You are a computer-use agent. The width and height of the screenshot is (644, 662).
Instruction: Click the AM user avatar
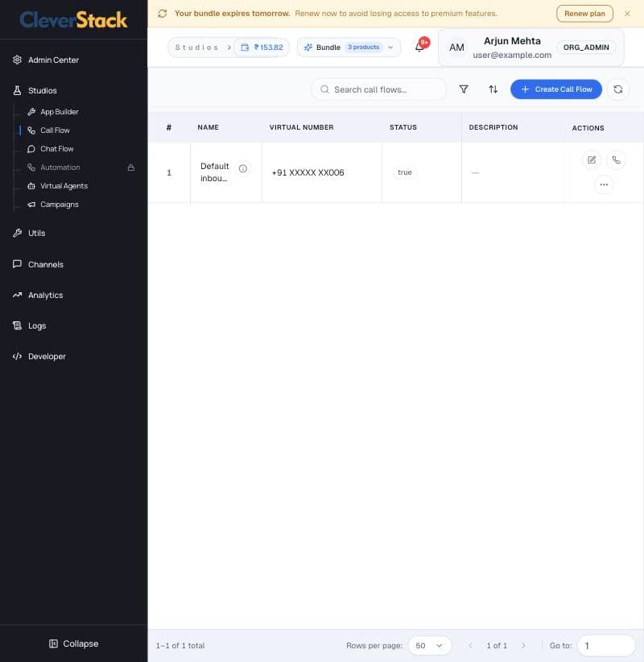(456, 48)
